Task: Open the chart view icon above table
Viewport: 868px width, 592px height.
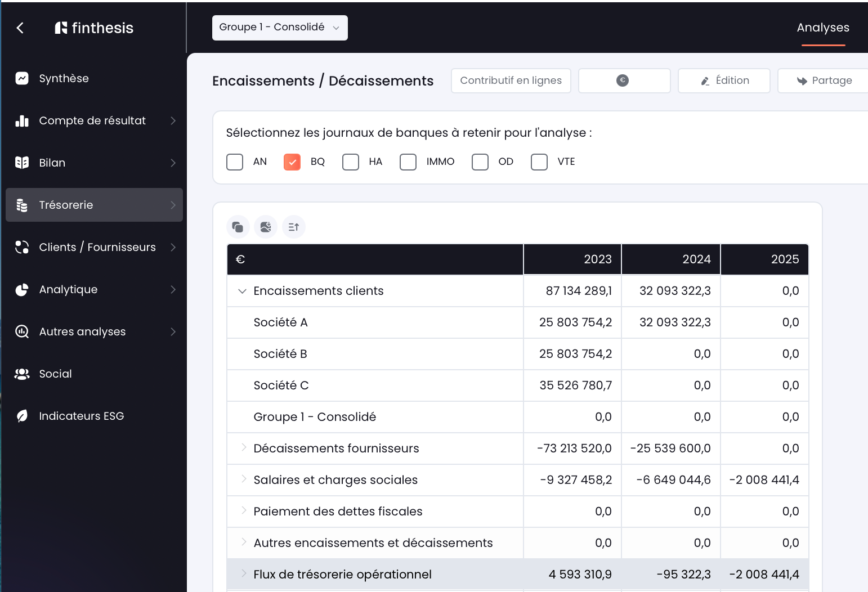Action: click(266, 227)
